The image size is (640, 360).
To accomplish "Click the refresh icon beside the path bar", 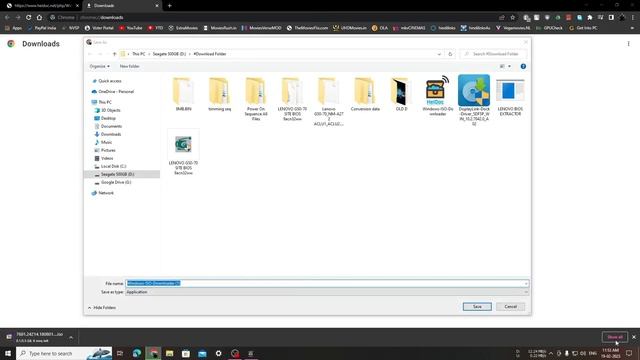I will (x=450, y=54).
